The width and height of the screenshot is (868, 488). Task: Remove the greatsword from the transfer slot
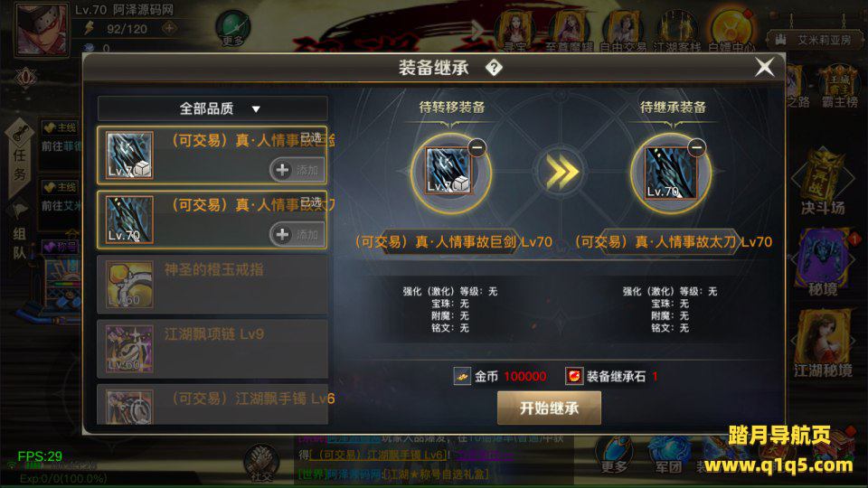click(476, 147)
